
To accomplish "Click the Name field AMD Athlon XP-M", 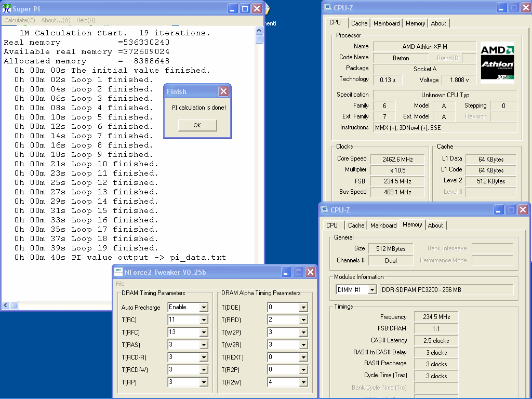I will pyautogui.click(x=425, y=46).
